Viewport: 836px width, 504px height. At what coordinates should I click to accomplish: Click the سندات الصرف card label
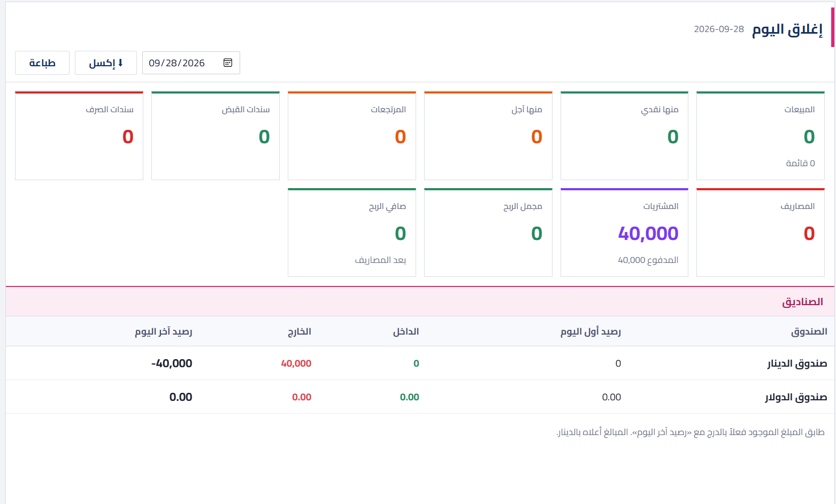pos(110,110)
